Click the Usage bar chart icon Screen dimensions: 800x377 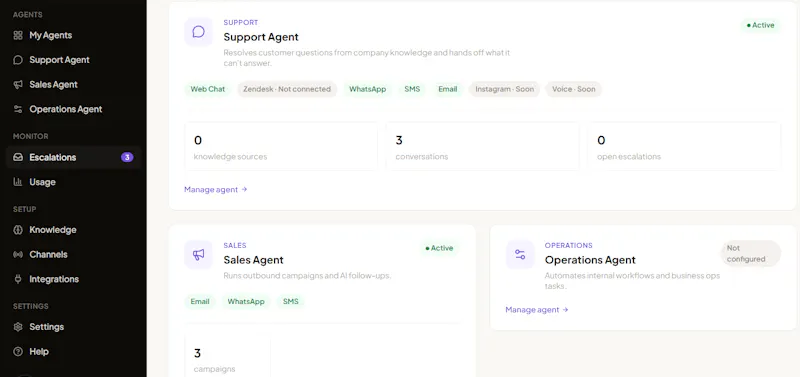click(18, 182)
